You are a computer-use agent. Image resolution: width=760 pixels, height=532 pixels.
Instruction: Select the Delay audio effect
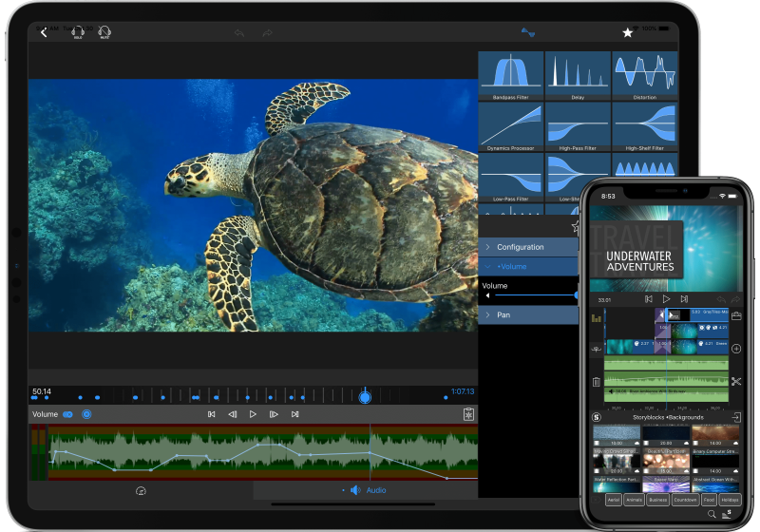[577, 76]
